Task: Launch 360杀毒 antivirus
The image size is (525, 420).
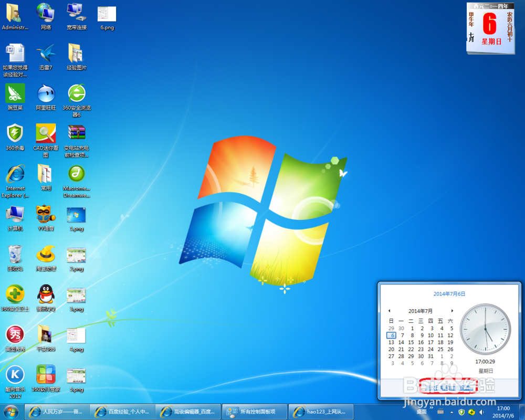Action: (x=15, y=138)
